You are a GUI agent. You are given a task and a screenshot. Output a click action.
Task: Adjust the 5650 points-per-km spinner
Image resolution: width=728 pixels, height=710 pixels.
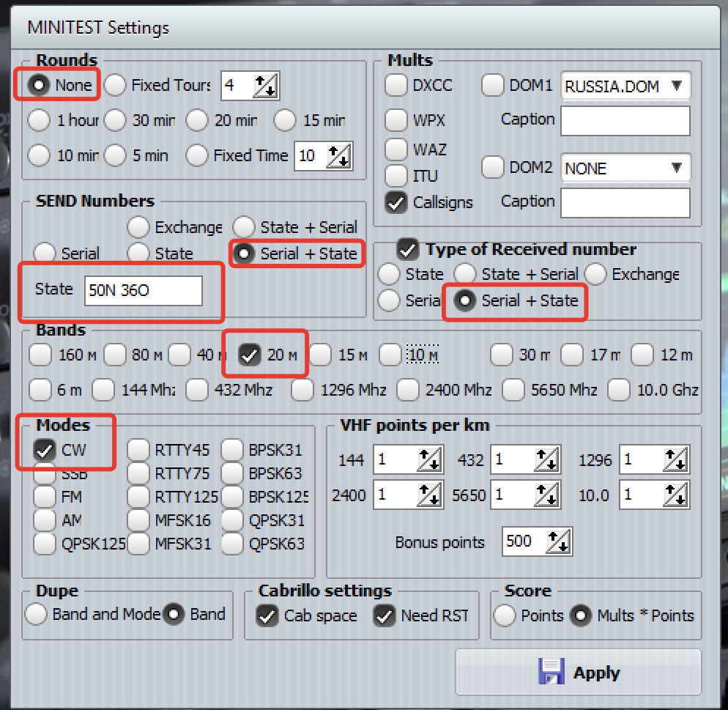coord(547,495)
